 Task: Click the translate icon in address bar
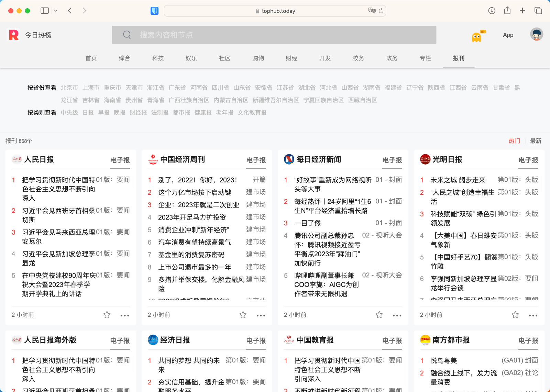pyautogui.click(x=371, y=11)
